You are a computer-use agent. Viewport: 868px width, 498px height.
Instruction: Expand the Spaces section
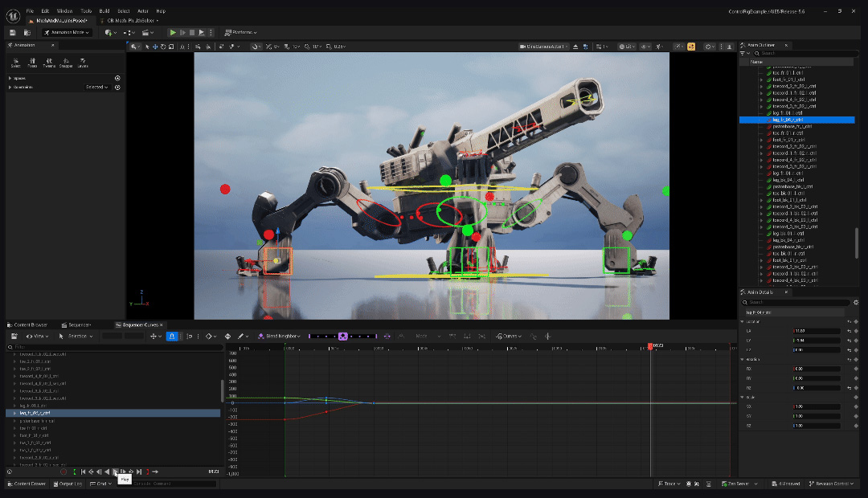point(10,78)
